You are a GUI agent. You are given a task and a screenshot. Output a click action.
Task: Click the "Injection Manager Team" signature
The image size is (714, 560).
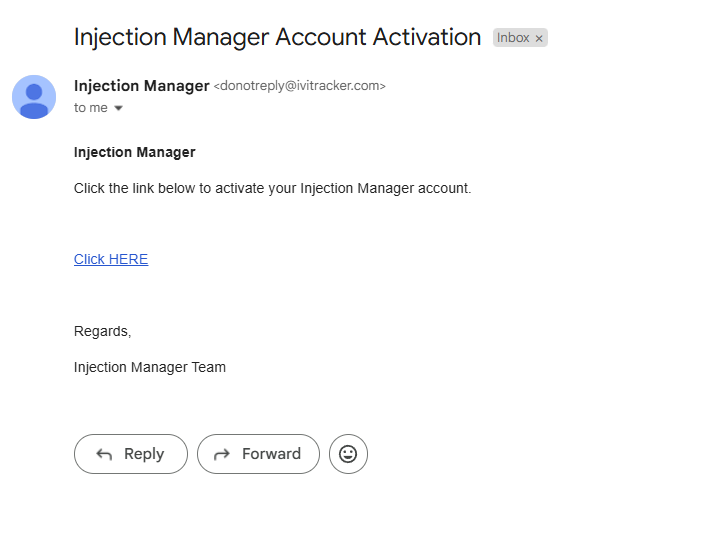point(150,367)
